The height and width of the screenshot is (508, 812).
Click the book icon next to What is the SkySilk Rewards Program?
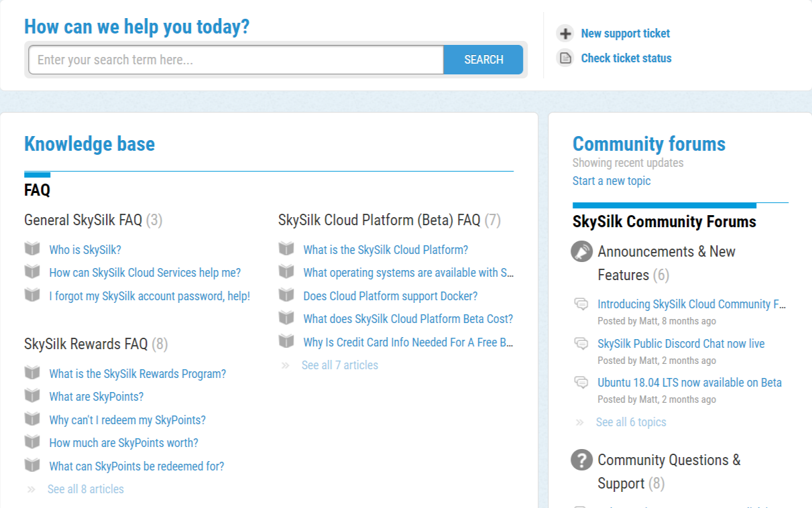[x=32, y=373]
